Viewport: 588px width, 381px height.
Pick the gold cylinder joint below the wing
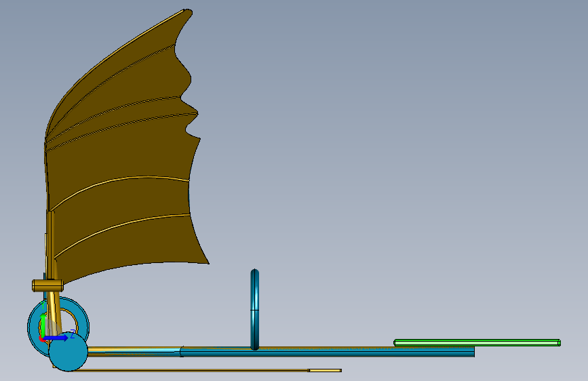(47, 285)
